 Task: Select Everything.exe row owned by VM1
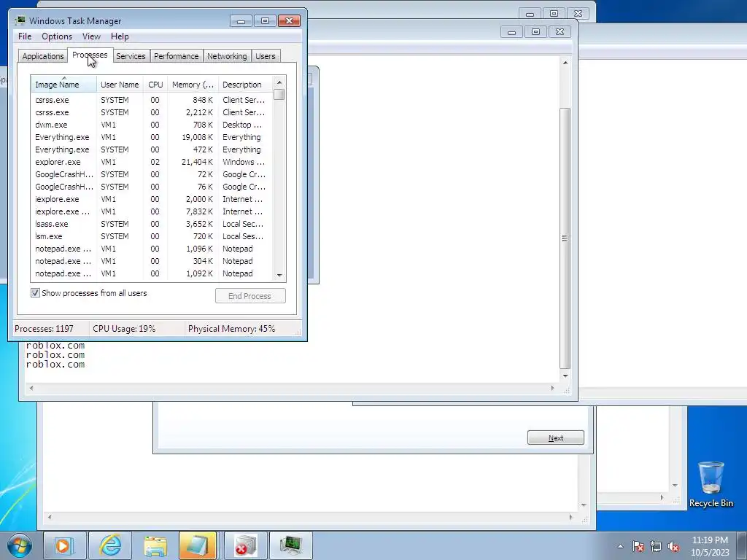pos(152,137)
